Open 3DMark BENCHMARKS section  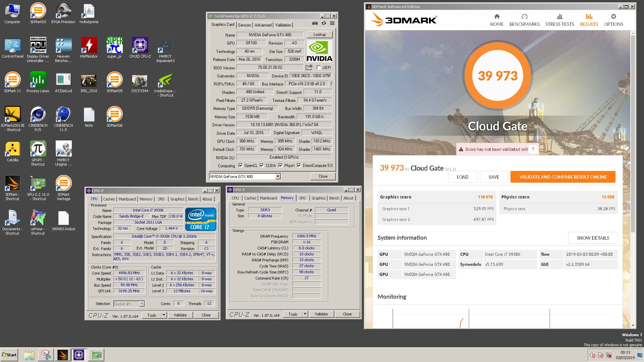click(x=524, y=20)
